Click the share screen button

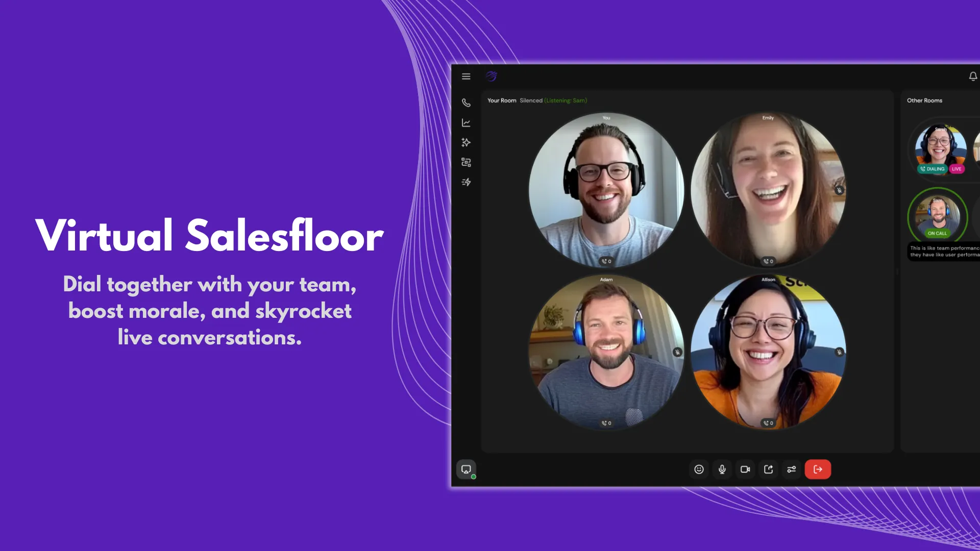(x=768, y=469)
